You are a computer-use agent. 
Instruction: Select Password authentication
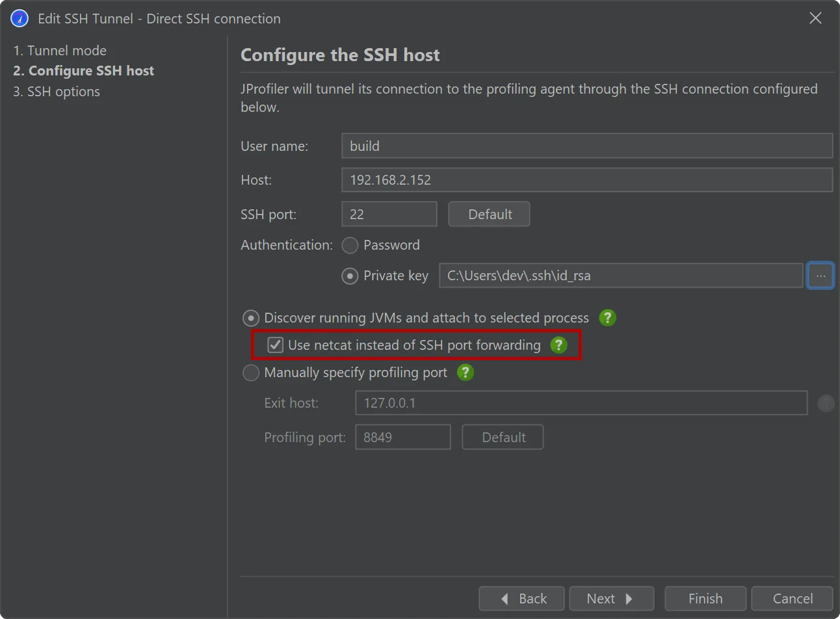(x=381, y=245)
